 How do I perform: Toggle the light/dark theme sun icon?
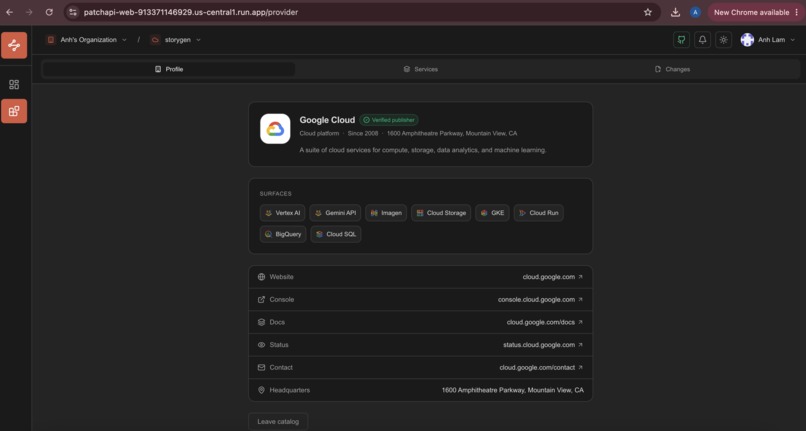(x=723, y=40)
